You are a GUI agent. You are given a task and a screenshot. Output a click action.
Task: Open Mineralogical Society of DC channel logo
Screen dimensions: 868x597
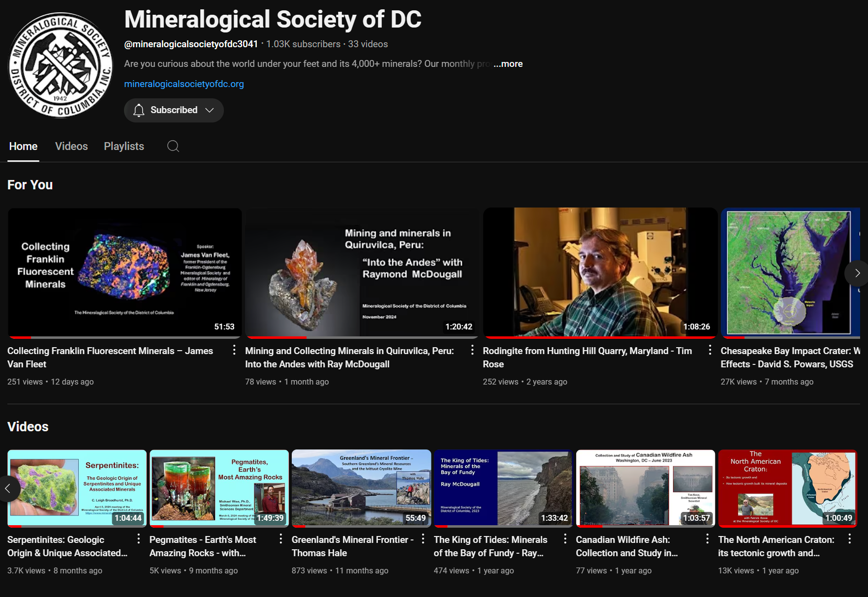(61, 65)
